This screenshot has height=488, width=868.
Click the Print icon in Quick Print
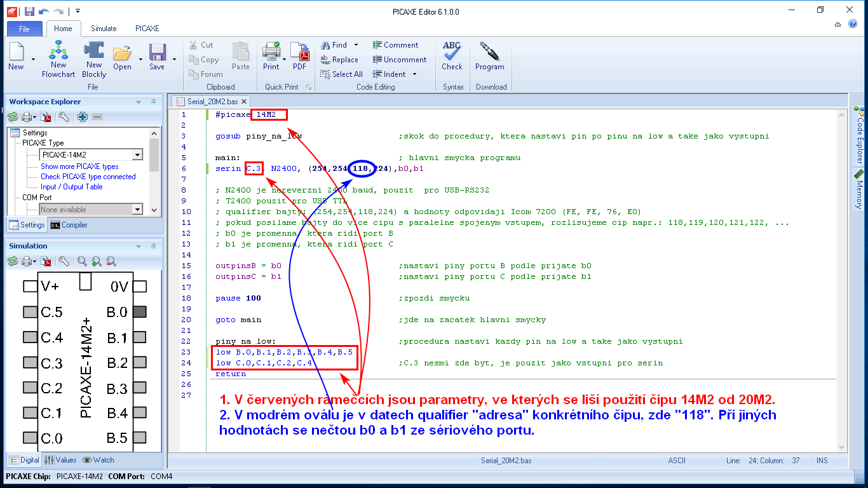click(271, 57)
